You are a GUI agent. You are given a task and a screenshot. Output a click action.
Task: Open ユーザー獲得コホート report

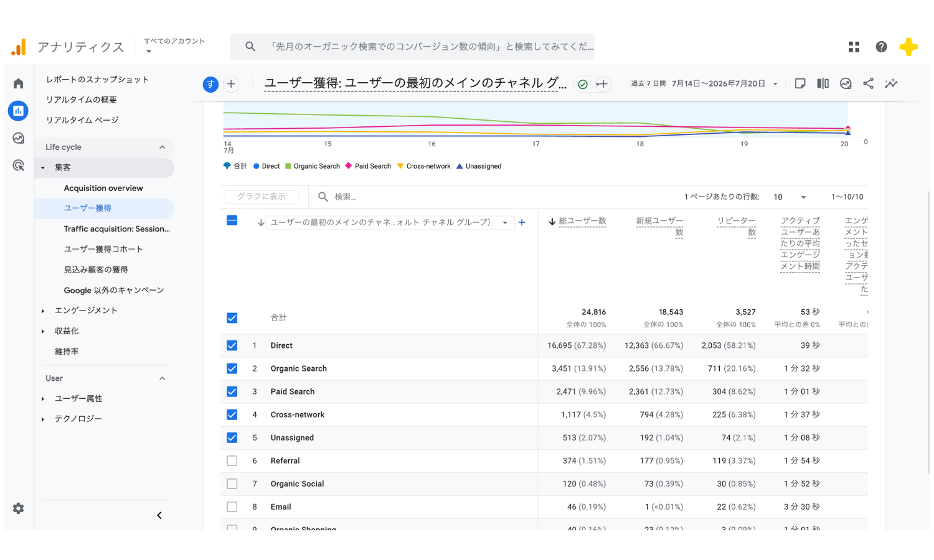(103, 249)
